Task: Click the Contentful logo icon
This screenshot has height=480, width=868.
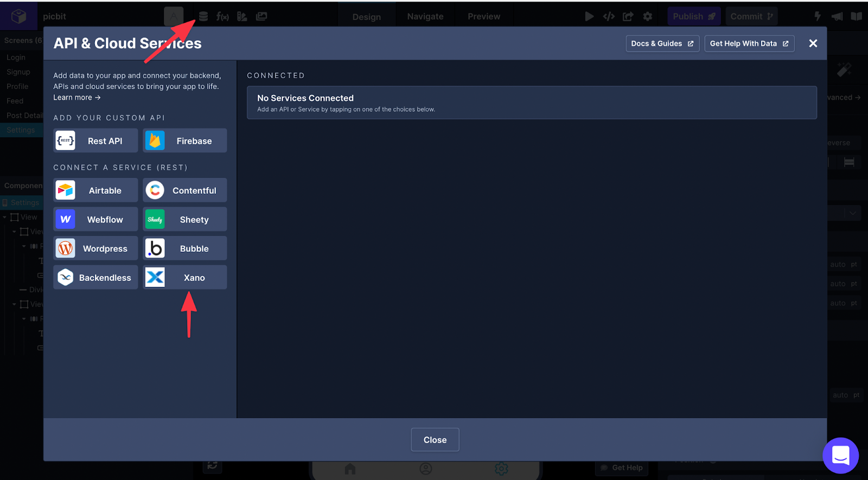Action: pos(155,190)
